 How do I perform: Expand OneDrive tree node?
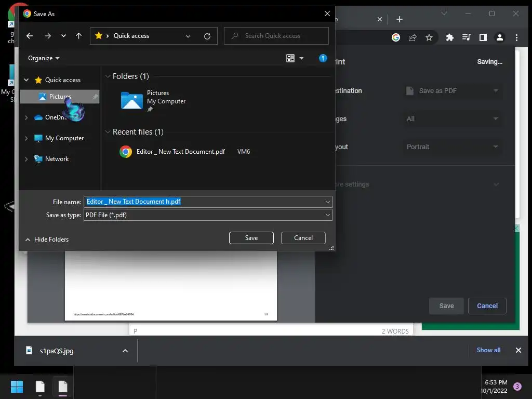point(26,117)
